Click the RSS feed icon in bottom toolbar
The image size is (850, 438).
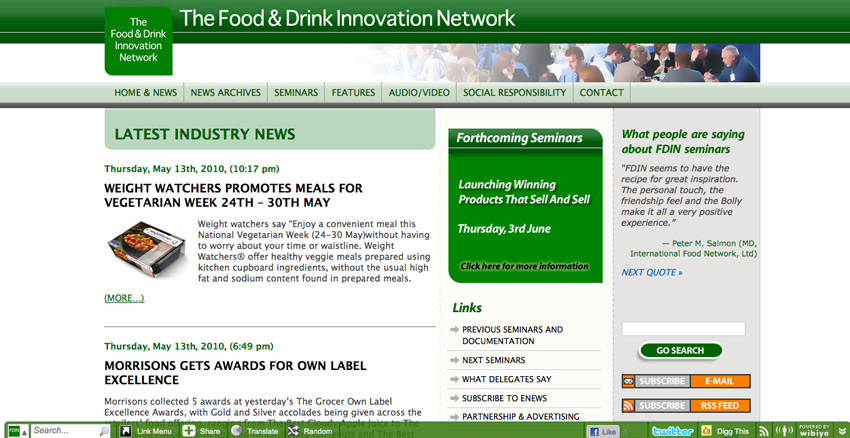click(764, 431)
